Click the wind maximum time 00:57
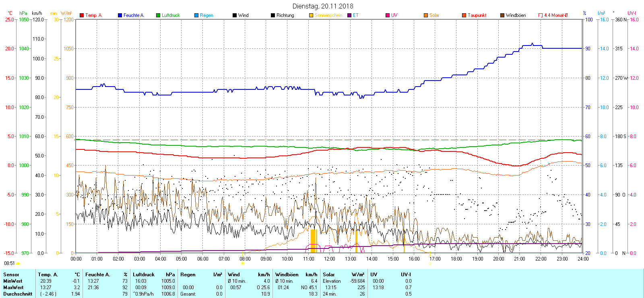Viewport: 644px width, 298px height. pos(236,288)
